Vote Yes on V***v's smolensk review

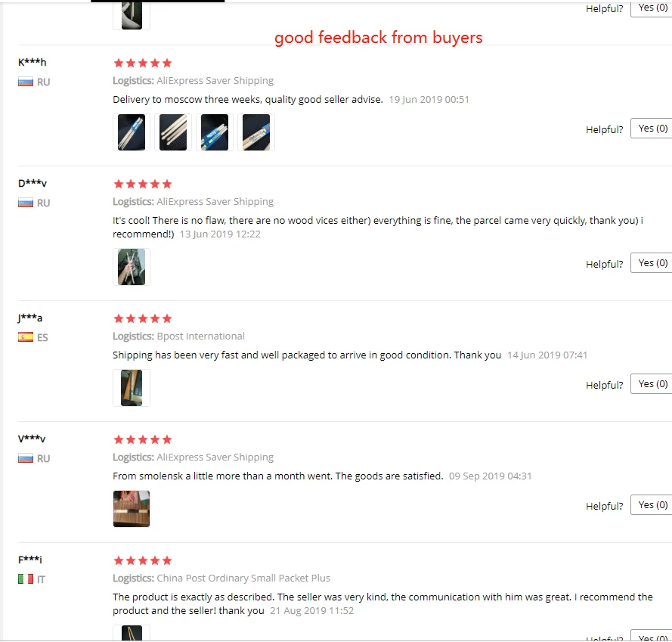[x=652, y=505]
